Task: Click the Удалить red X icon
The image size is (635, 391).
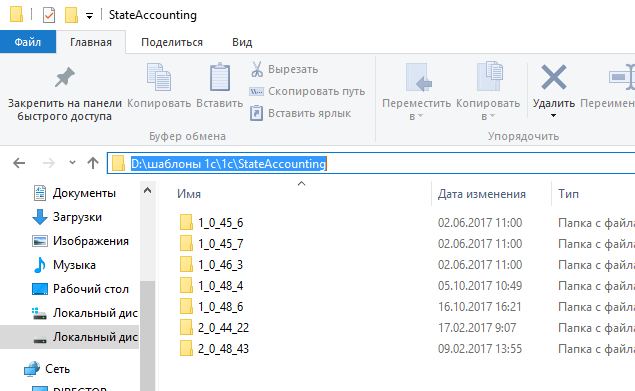Action: (x=554, y=77)
